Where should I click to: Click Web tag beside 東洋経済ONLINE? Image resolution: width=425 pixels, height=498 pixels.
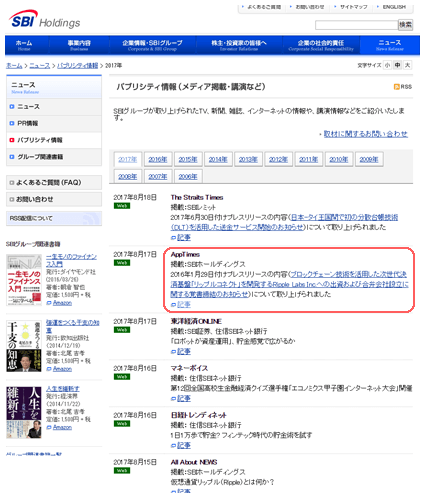point(122,330)
